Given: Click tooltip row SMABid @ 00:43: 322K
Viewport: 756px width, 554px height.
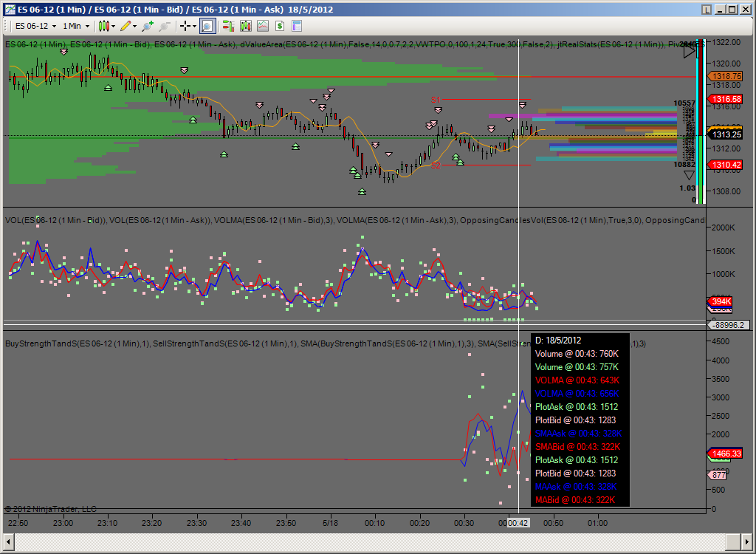Looking at the screenshot, I should [x=577, y=447].
